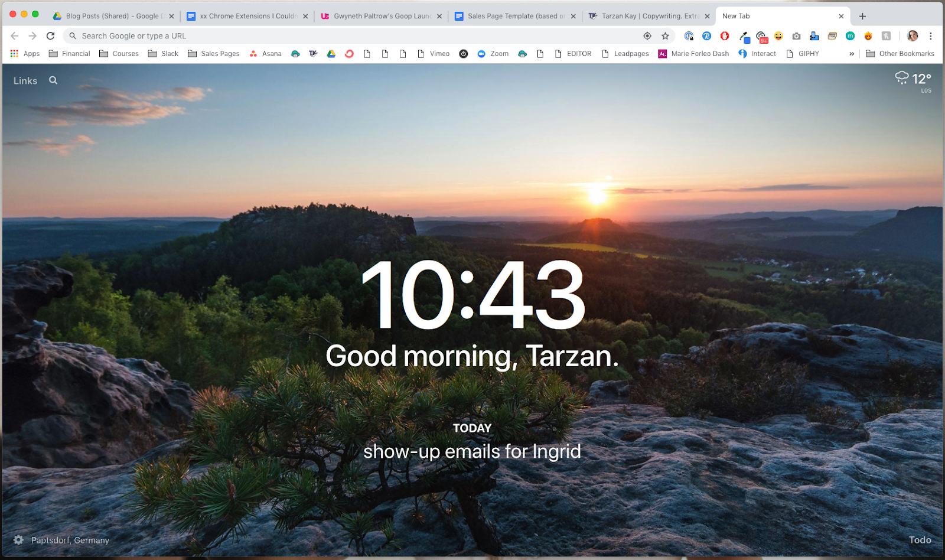Expand the Sales Pages bookmarks folder
The width and height of the screenshot is (945, 560).
[x=213, y=54]
